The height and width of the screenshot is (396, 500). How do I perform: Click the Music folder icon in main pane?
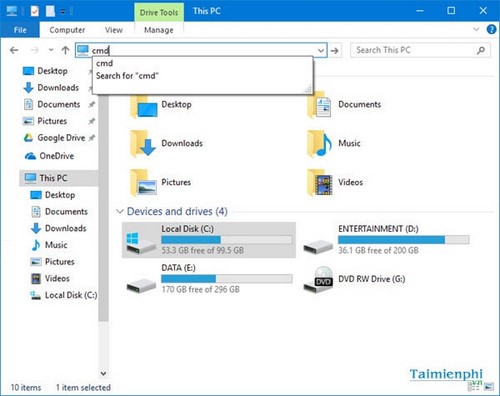(x=319, y=144)
